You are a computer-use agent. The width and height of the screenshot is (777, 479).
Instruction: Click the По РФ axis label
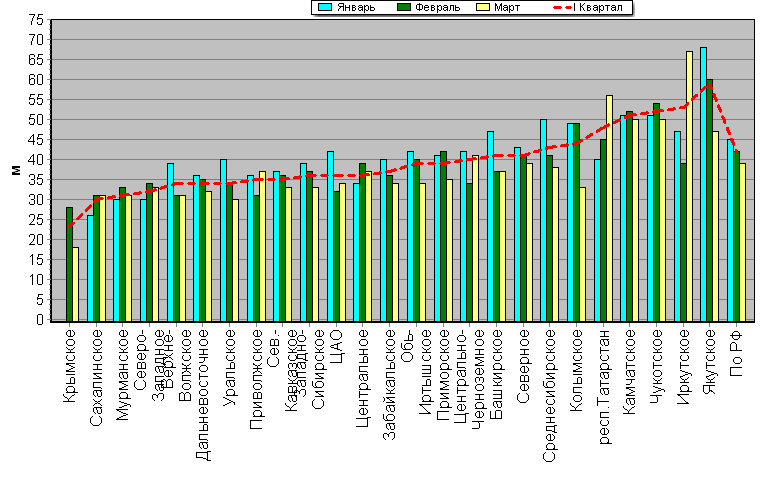[x=736, y=353]
